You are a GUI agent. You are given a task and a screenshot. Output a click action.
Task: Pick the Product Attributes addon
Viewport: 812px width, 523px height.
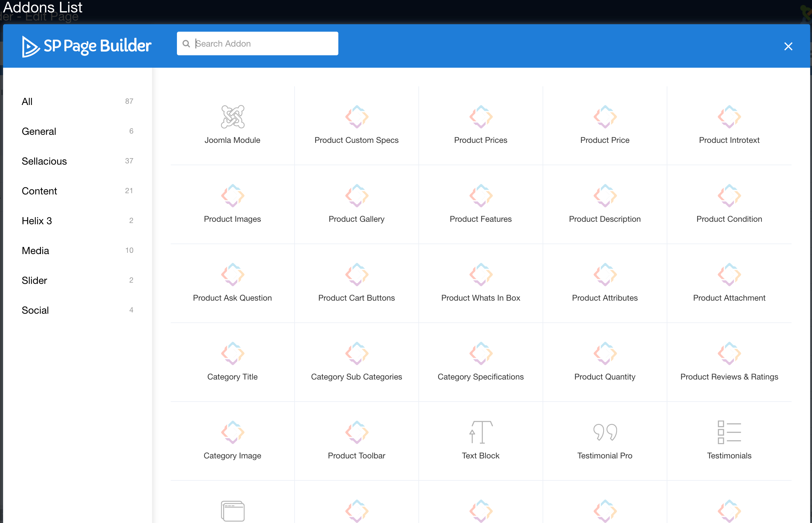pyautogui.click(x=605, y=283)
